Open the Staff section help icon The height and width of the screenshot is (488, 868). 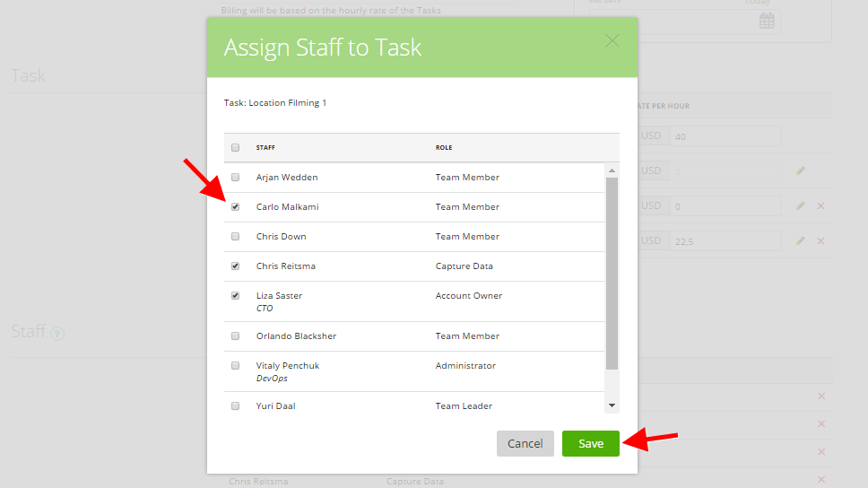tap(57, 334)
